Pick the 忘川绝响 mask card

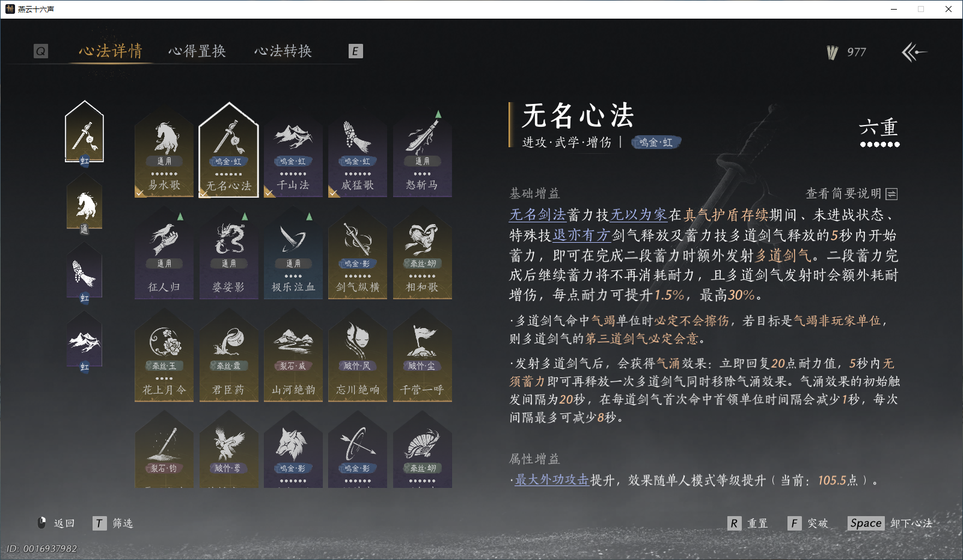pos(358,356)
